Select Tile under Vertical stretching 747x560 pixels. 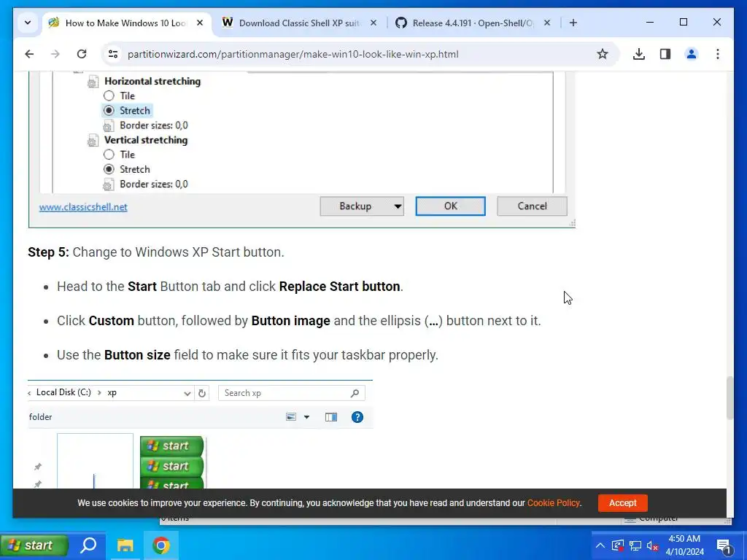pyautogui.click(x=119, y=155)
